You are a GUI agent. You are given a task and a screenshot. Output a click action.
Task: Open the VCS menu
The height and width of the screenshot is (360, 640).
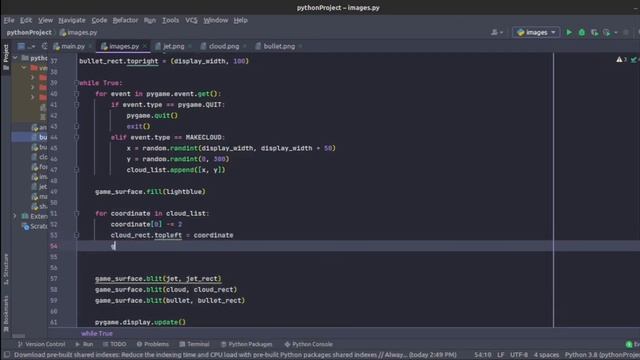click(191, 20)
